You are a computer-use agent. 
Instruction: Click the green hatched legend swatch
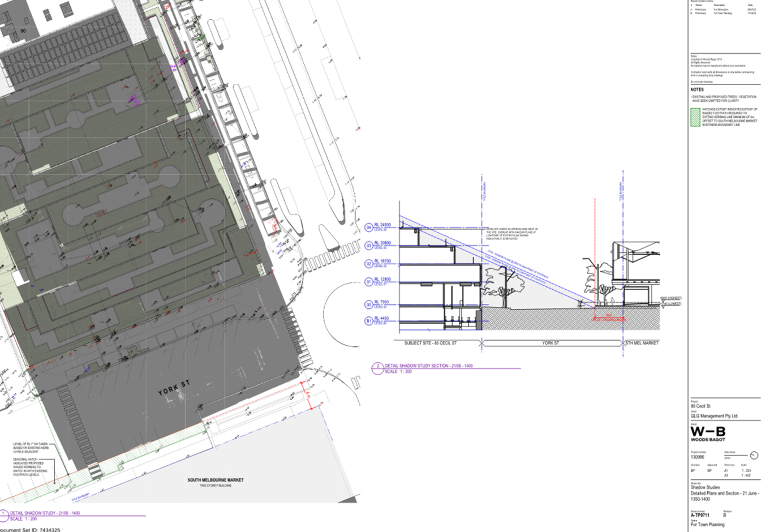695,117
